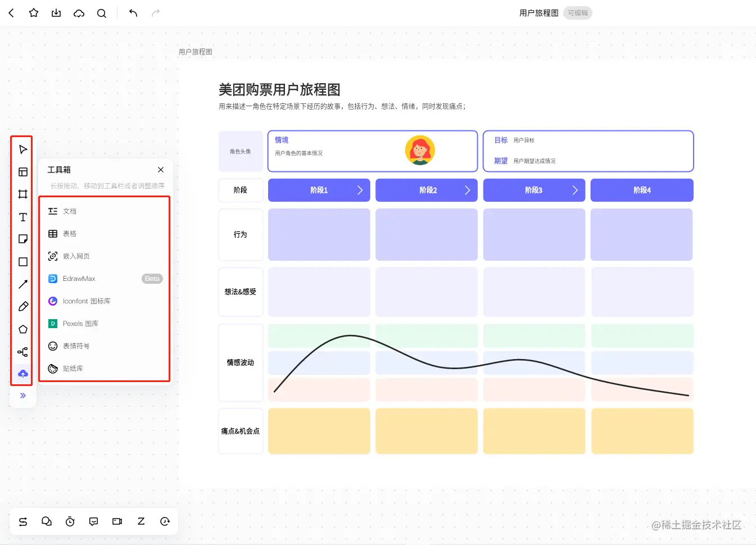This screenshot has width=756, height=545.
Task: Select the 行为 row label
Action: coord(241,235)
